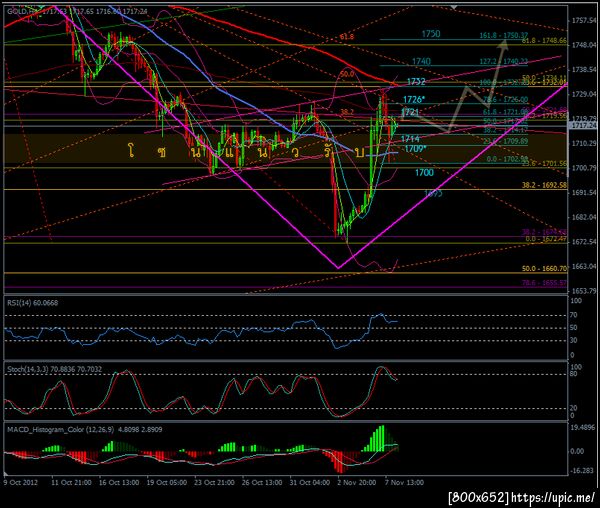Image resolution: width=600 pixels, height=508 pixels.
Task: Click purple Fibonacci label 78.6 - 1655.57
Action: click(x=544, y=283)
